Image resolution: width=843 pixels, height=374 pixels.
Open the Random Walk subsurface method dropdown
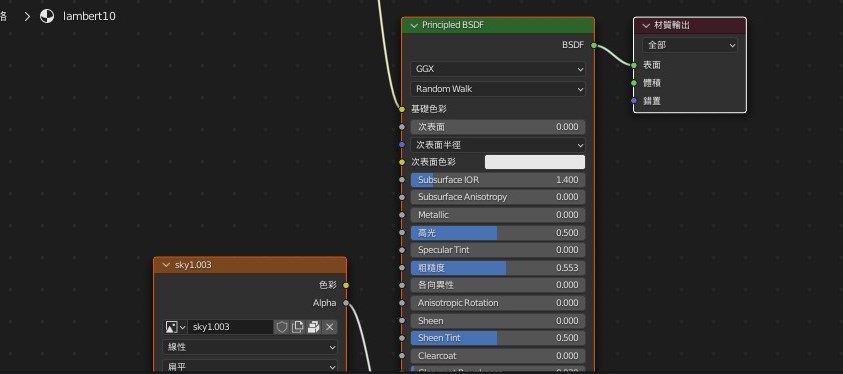point(498,89)
